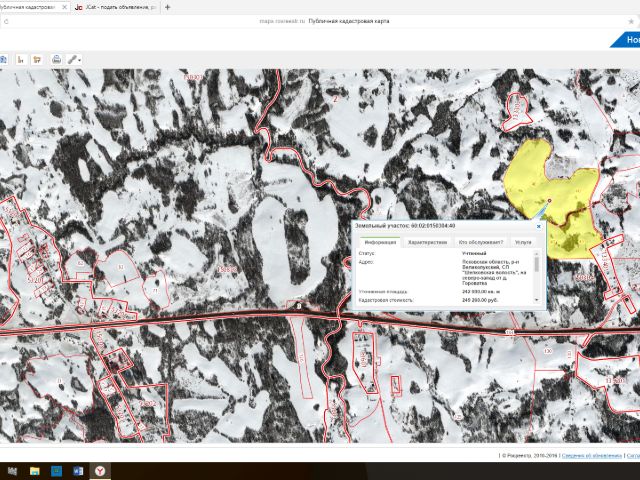Click the partially visible map identify icon at toolbar start
The width and height of the screenshot is (640, 480).
(x=3, y=60)
